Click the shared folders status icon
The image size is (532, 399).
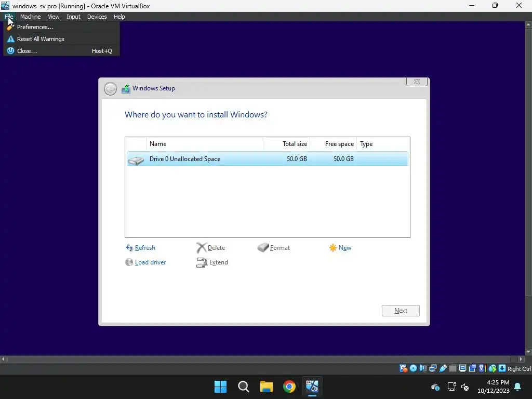tap(453, 368)
